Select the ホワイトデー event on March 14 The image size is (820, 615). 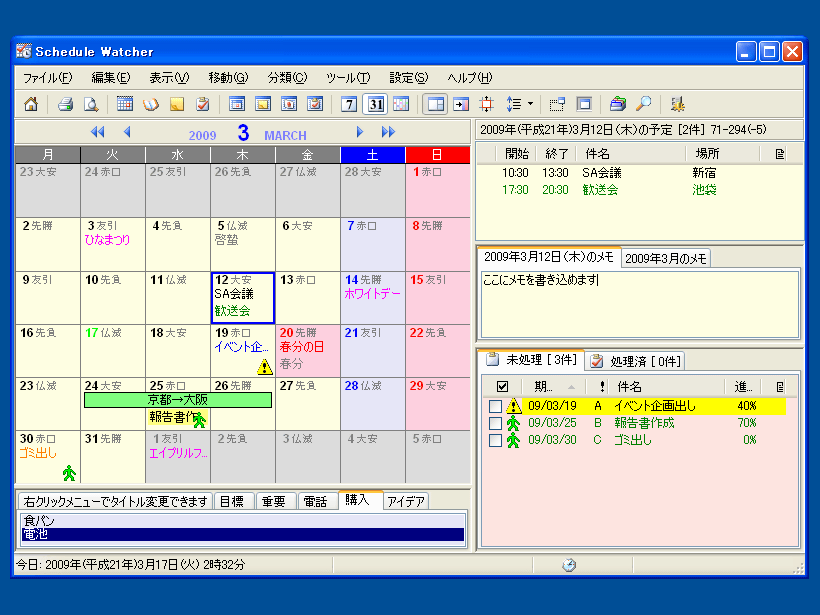[372, 294]
